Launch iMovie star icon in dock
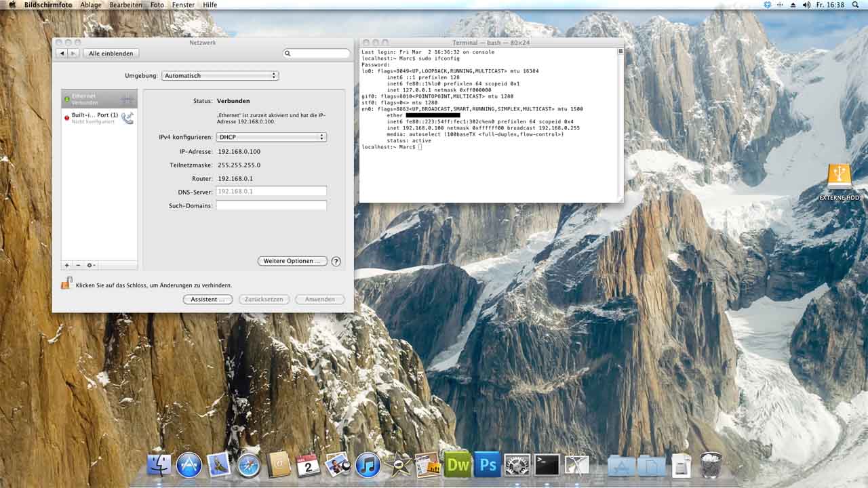The height and width of the screenshot is (488, 868). 397,465
